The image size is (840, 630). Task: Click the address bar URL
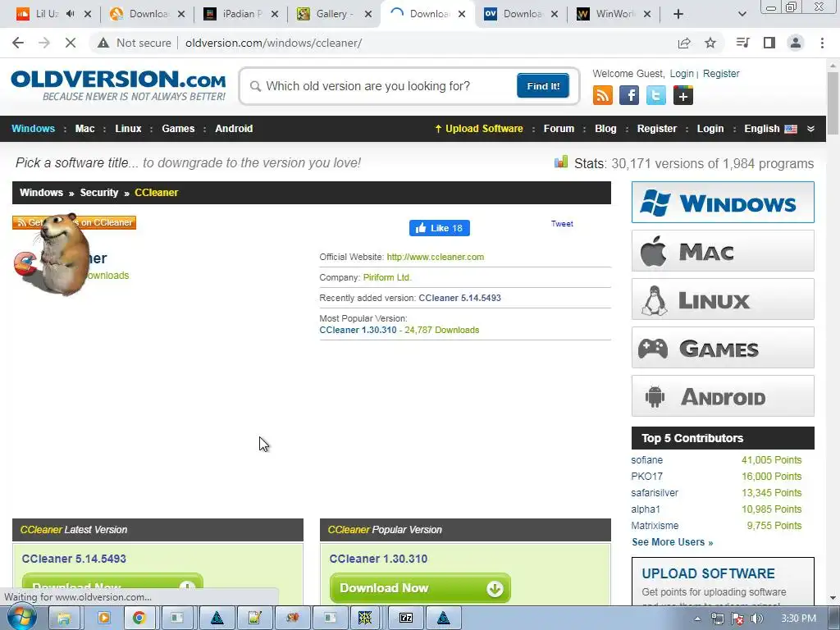click(x=273, y=43)
